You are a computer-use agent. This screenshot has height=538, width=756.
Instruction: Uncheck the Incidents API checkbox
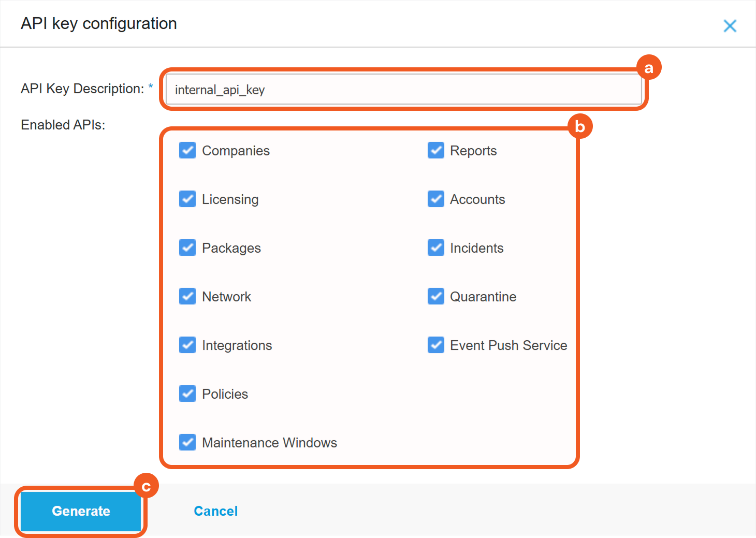pos(436,248)
